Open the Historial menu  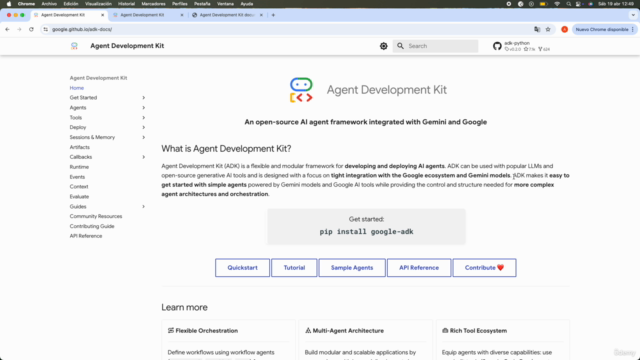[x=126, y=4]
